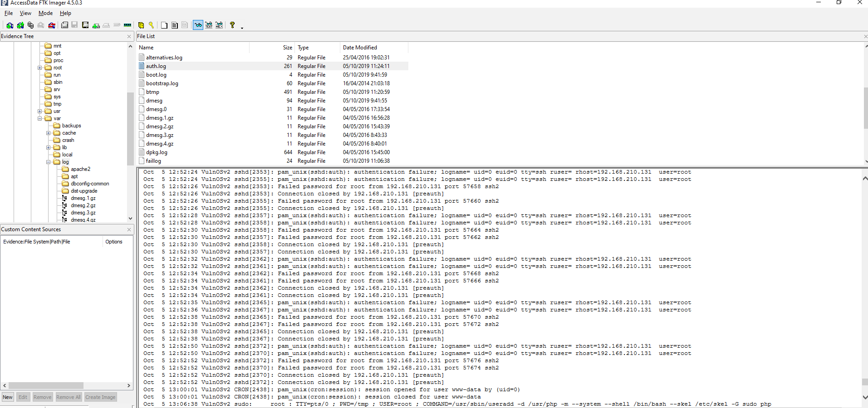Open the Mode menu
The height and width of the screenshot is (408, 868).
click(x=45, y=13)
